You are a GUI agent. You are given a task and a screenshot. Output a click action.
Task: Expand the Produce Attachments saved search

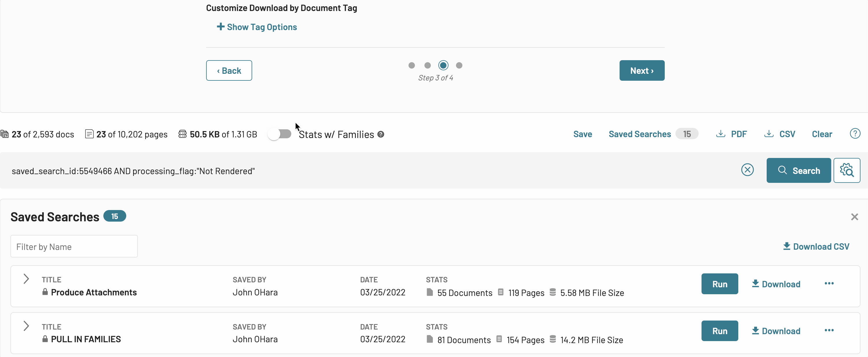point(26,279)
